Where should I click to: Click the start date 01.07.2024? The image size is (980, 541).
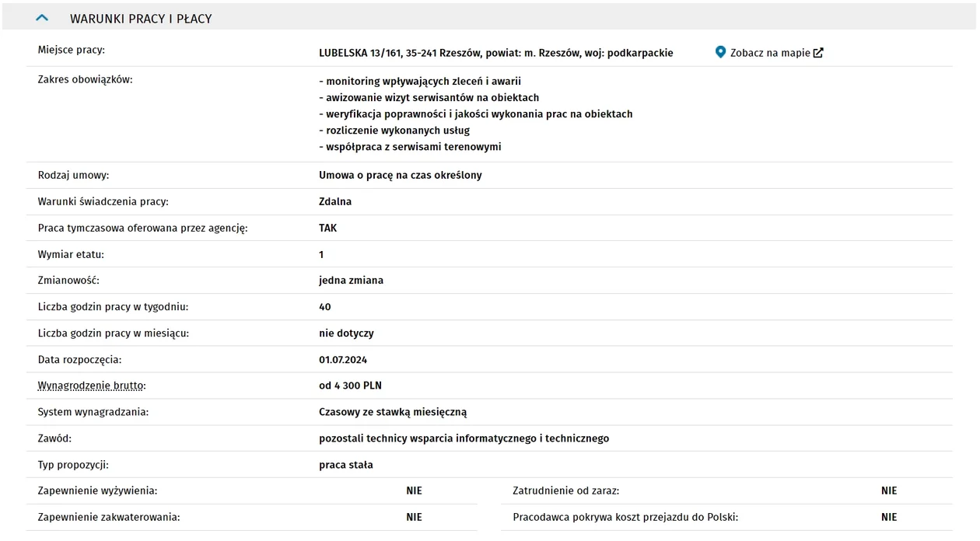[x=343, y=360]
